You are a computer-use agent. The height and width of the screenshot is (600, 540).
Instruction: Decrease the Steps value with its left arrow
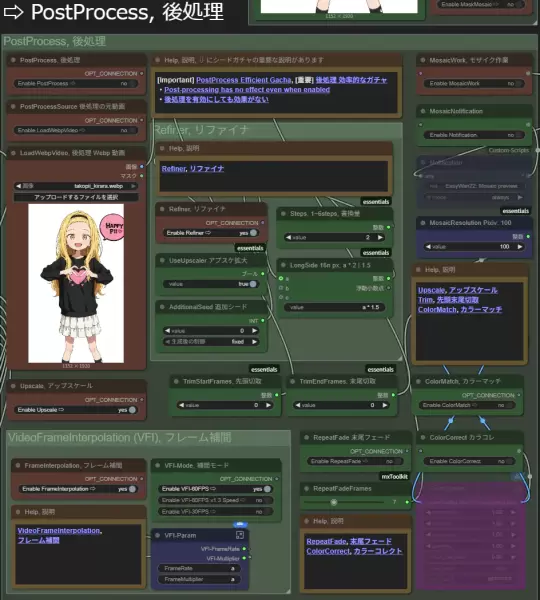point(288,237)
